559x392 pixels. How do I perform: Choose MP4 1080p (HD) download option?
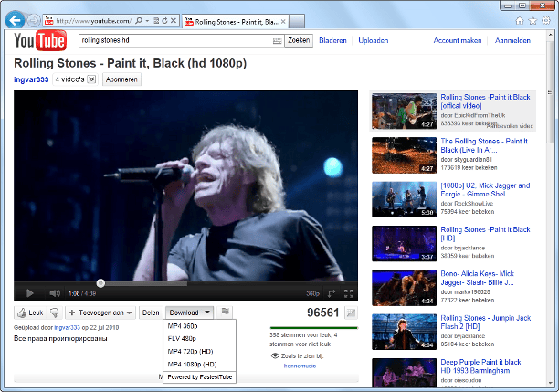click(x=200, y=365)
